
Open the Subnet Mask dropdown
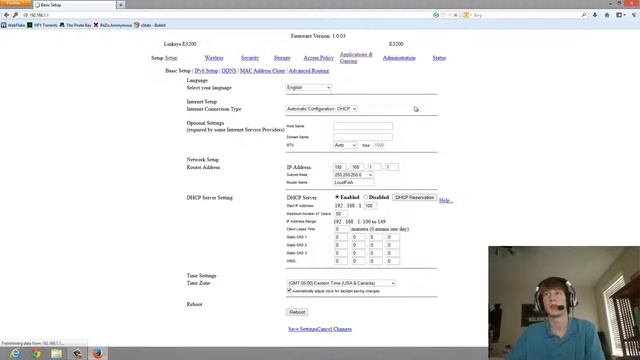tap(353, 175)
